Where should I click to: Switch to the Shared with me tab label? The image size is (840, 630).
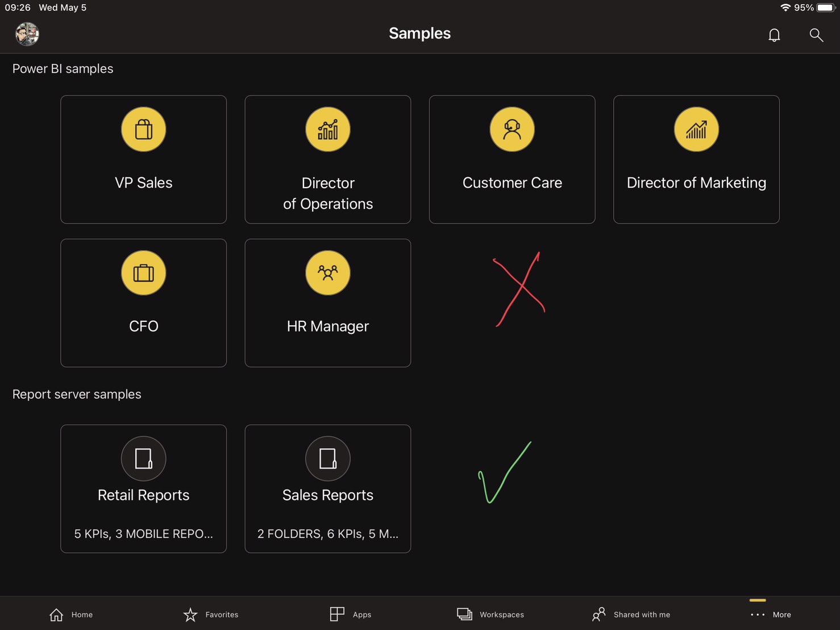[x=642, y=615]
